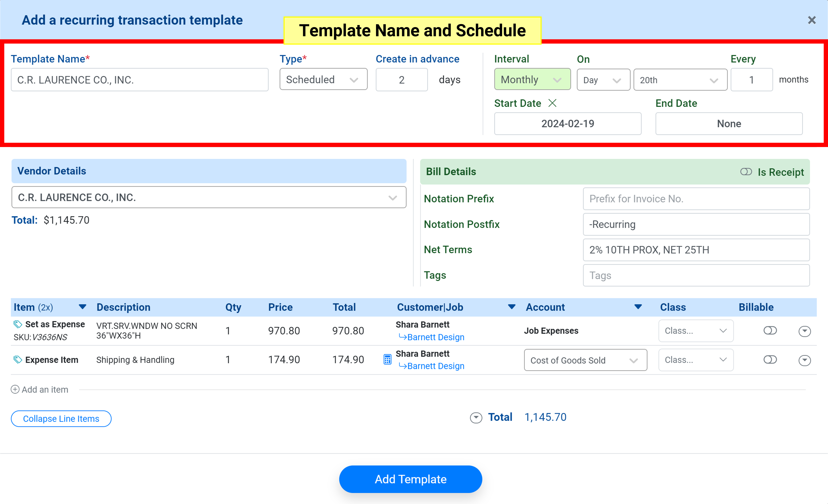Click the circled arrow icon beside bottom Total
Image resolution: width=828 pixels, height=504 pixels.
(x=476, y=418)
